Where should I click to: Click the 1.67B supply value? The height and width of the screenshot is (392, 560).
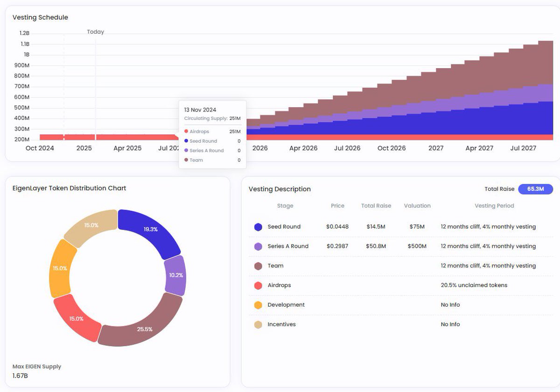tap(20, 376)
